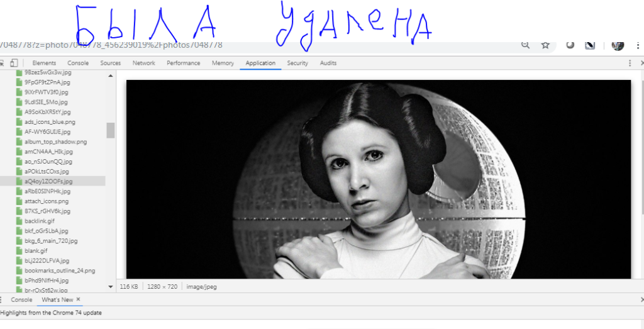The width and height of the screenshot is (644, 329).
Task: Click file icon next to bkg_6_main_720.jpg
Action: tap(18, 241)
